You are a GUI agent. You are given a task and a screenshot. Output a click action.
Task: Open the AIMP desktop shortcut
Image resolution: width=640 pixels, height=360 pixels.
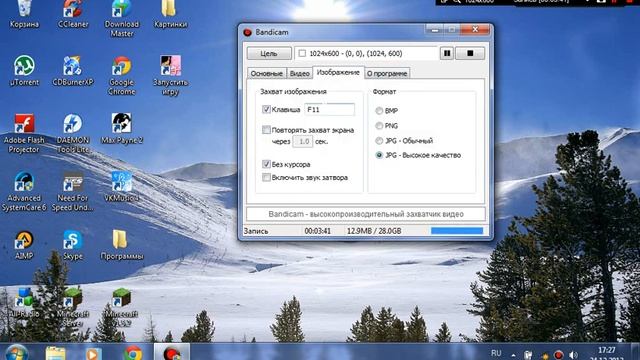24,244
